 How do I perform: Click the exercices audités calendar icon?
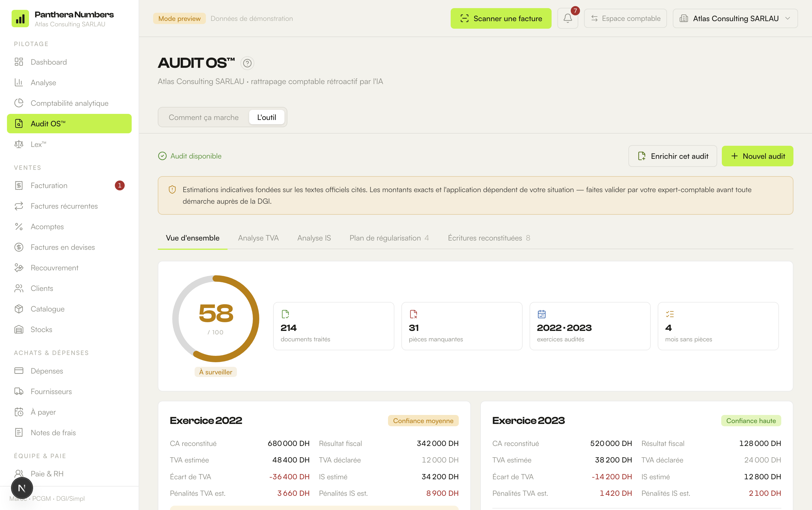click(541, 314)
